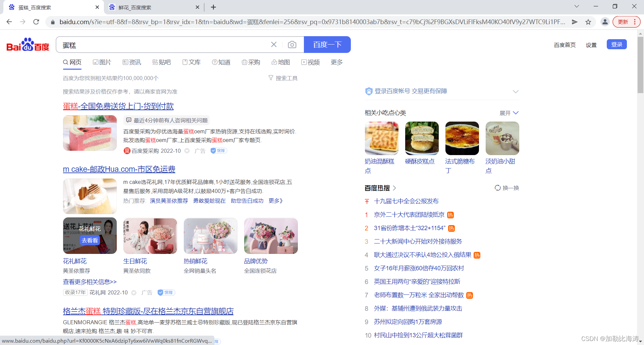Open hot search 十九届七中全会公报发布
The image size is (644, 345).
pos(406,201)
